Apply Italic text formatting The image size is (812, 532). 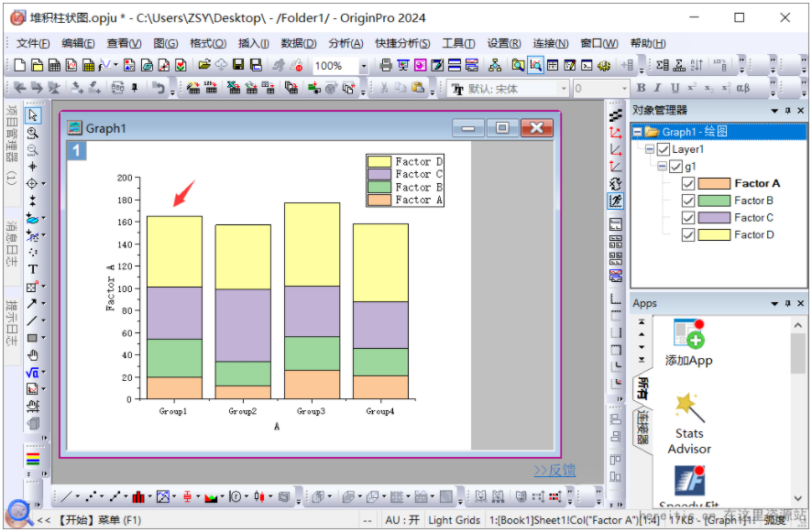(658, 88)
